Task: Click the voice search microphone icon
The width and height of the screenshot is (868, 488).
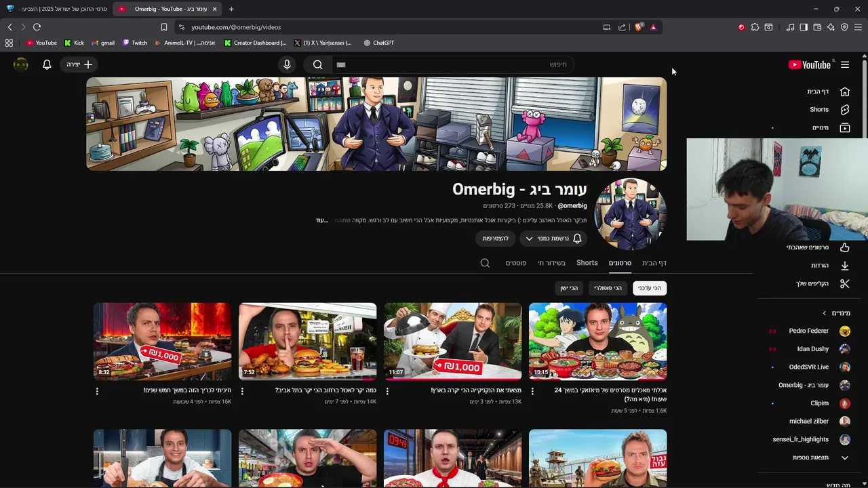Action: (287, 64)
